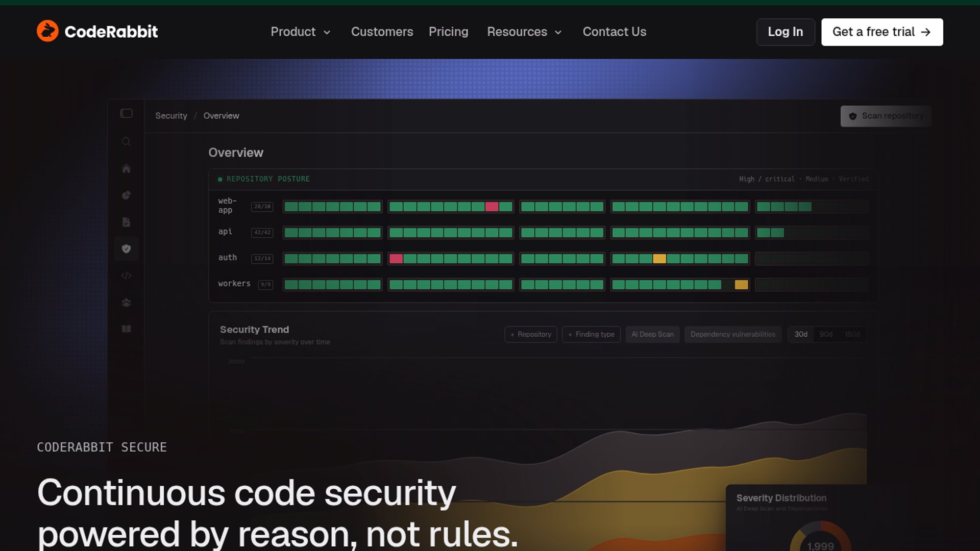This screenshot has width=980, height=551.
Task: Click the Severity Distribution card title
Action: [781, 498]
